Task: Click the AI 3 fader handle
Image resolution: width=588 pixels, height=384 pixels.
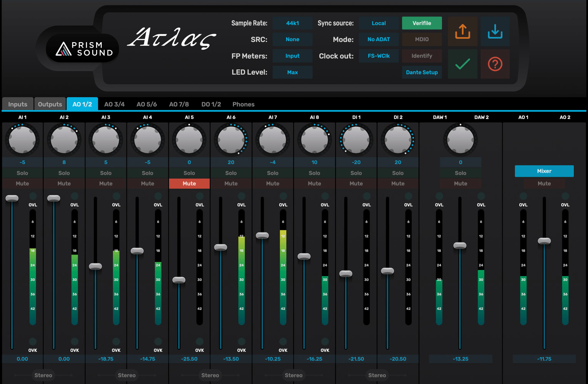Action: pyautogui.click(x=95, y=266)
